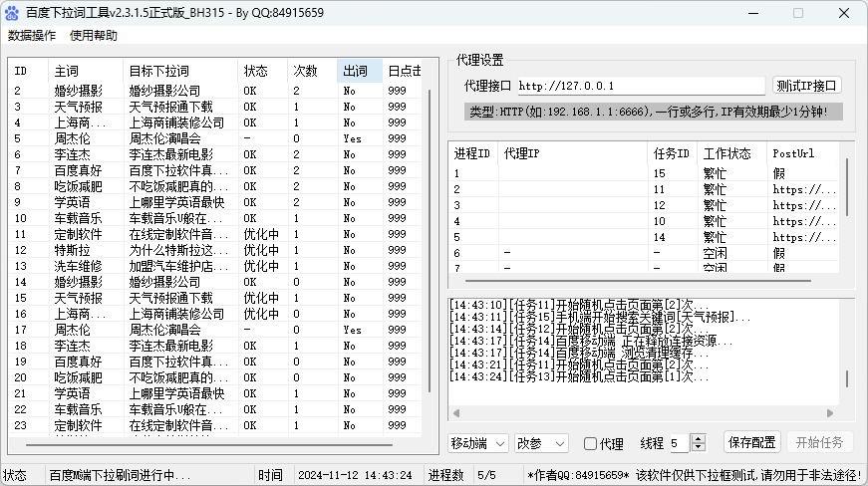This screenshot has height=486, width=868.
Task: Sort by the 主词 column header
Action: (x=86, y=72)
